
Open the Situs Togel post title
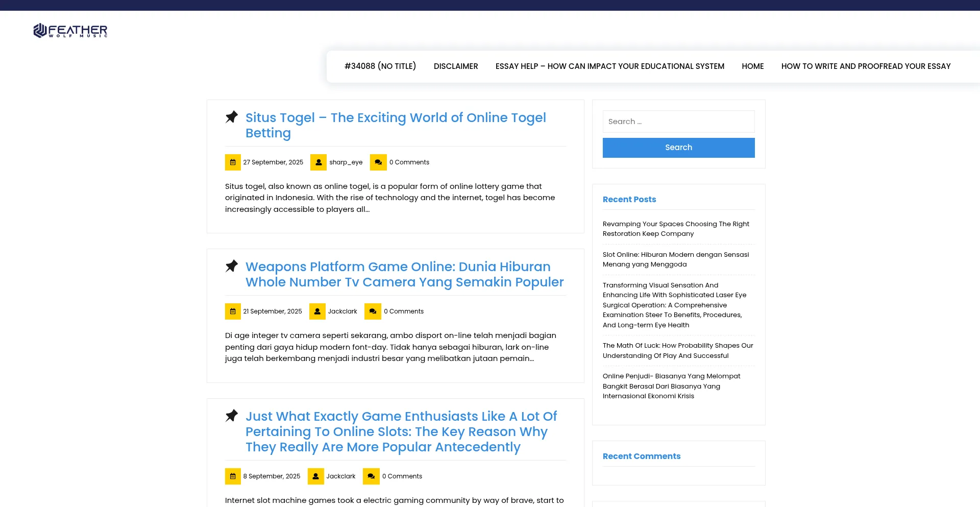395,125
